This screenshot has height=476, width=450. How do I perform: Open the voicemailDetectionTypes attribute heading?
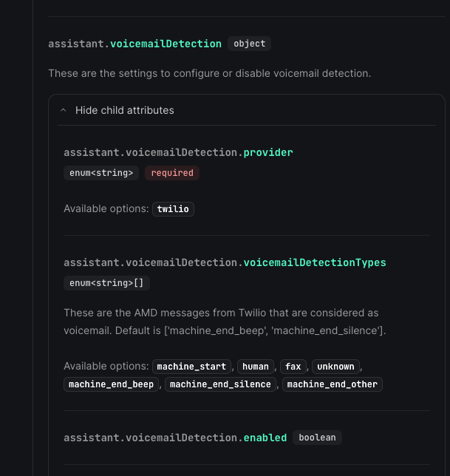coord(225,262)
